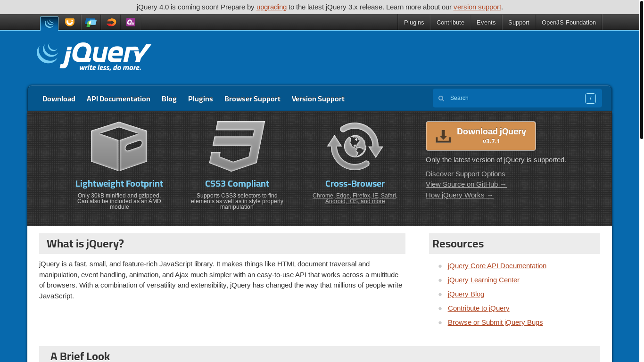Open the Events top menu item
Viewport: 644px width, 362px height.
pos(486,22)
